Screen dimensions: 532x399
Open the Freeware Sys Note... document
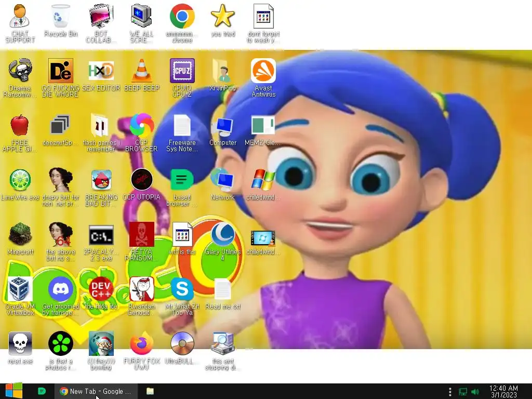[x=182, y=132]
